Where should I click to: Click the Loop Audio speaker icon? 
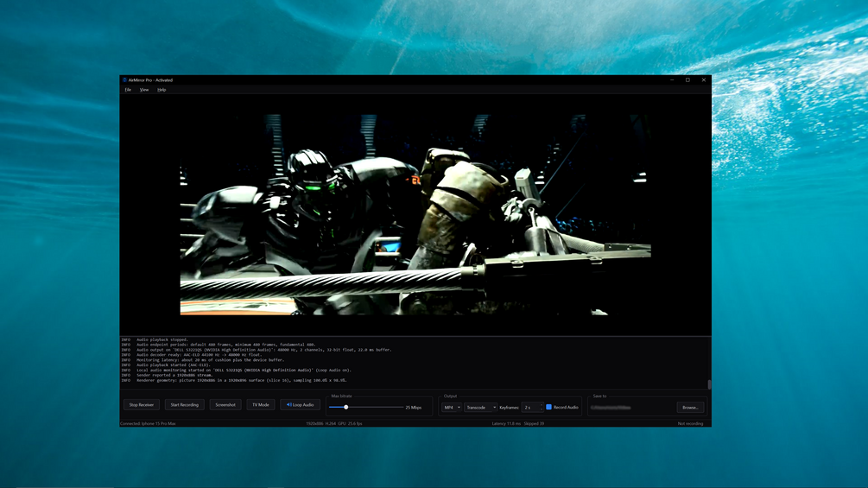pos(289,405)
